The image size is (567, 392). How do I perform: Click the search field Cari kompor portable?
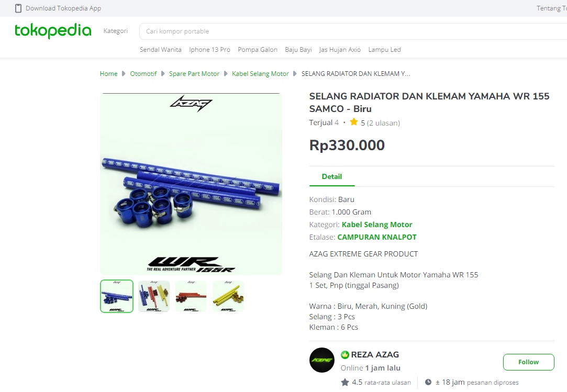(x=353, y=31)
